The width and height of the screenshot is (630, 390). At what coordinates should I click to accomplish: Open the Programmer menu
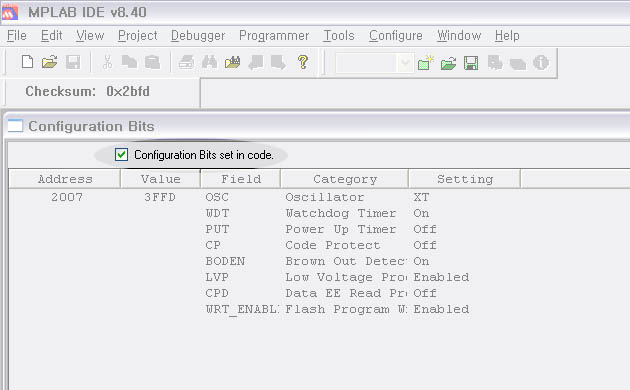tap(274, 36)
